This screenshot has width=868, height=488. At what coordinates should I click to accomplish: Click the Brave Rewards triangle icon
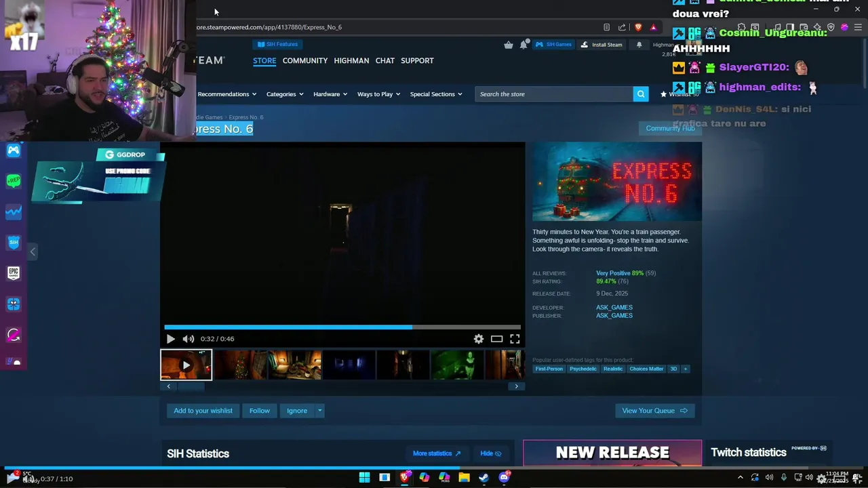point(654,27)
